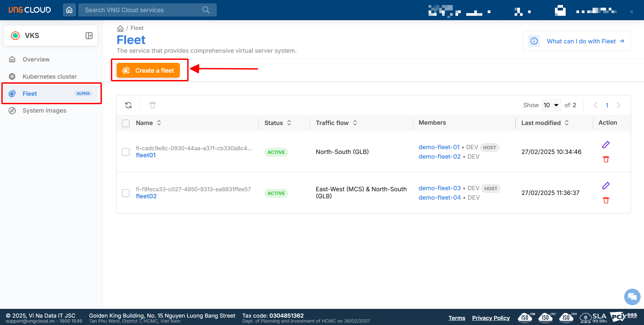644x325 pixels.
Task: Open the chat support bubble
Action: (632, 297)
